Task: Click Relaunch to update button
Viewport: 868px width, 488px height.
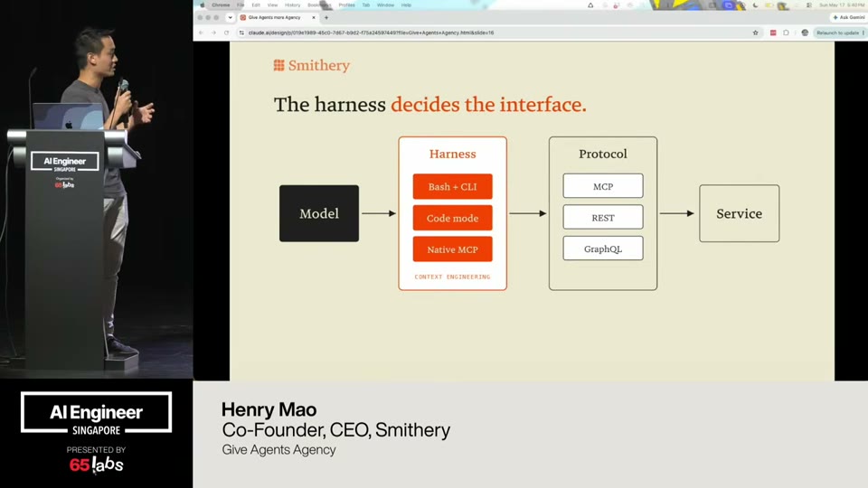Action: tap(838, 33)
